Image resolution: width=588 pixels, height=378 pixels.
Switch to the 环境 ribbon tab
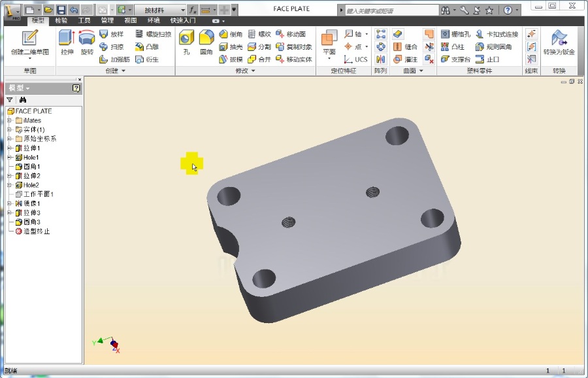coord(154,20)
